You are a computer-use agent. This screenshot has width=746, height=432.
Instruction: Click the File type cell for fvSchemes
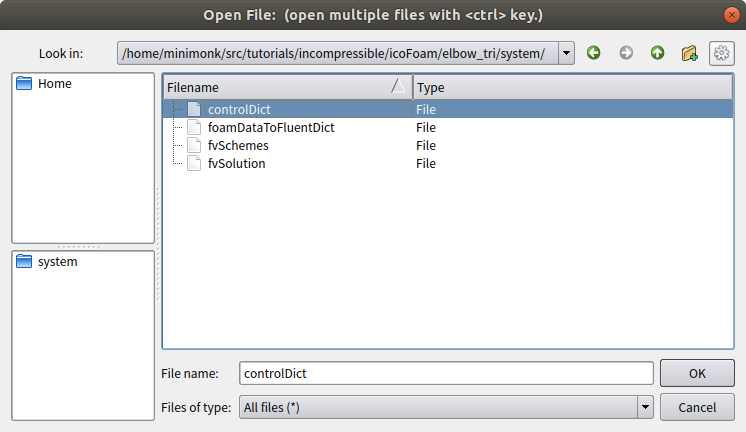426,146
